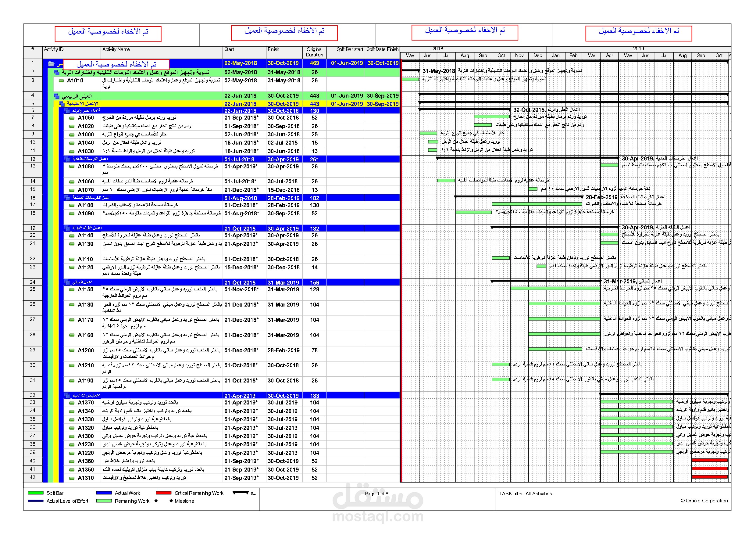Click the red Critical Remaining Work legend swatch
756x535 pixels.
coord(163,493)
